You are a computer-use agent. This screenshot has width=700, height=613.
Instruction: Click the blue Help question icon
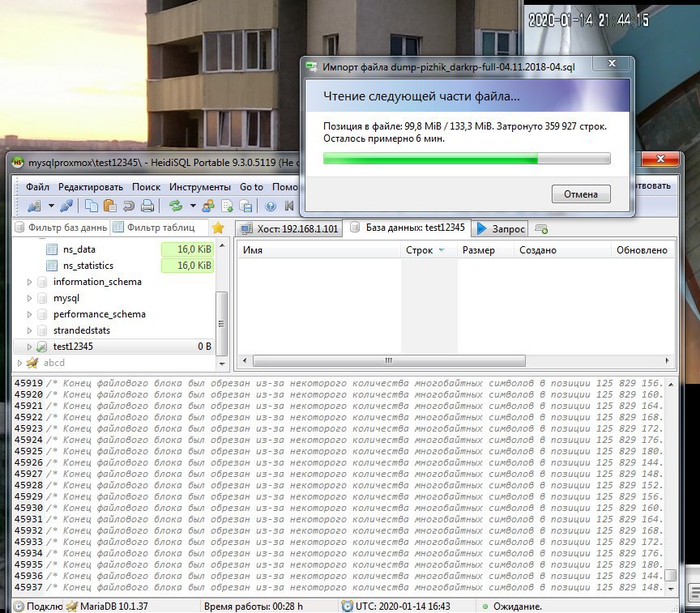(271, 206)
